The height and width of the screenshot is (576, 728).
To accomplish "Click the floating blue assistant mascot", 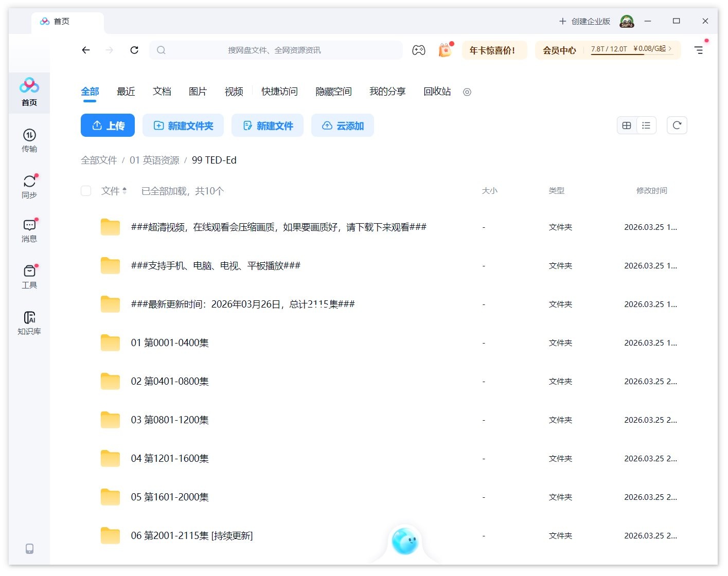I will 405,542.
